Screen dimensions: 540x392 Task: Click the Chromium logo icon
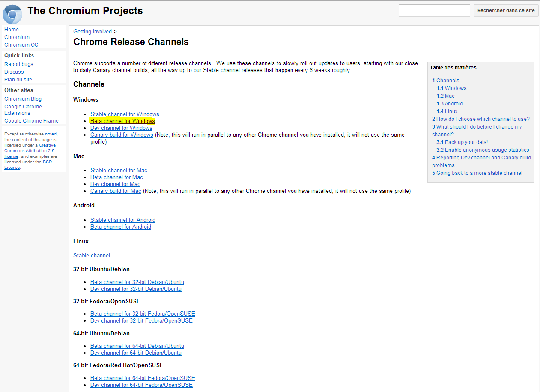[x=12, y=14]
